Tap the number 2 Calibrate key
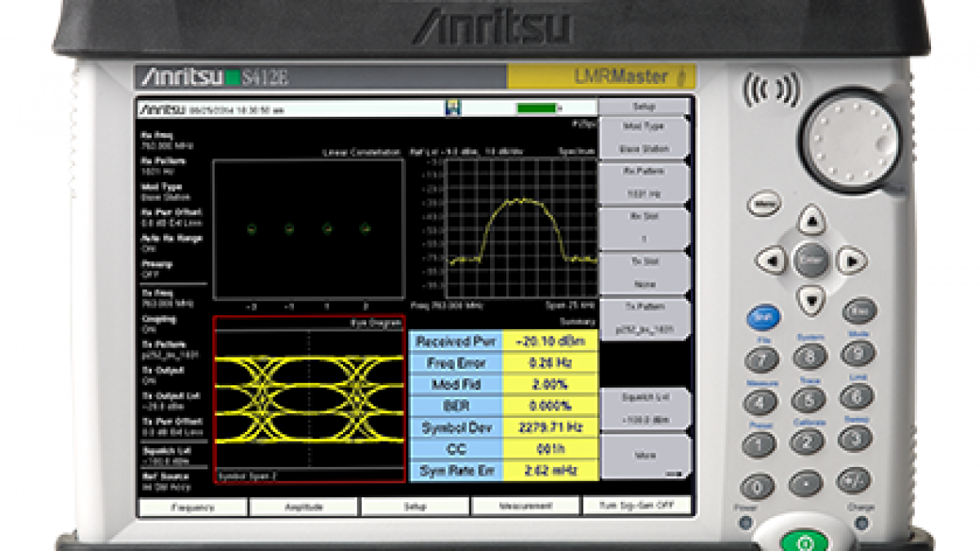Image resolution: width=980 pixels, height=551 pixels. tap(808, 442)
